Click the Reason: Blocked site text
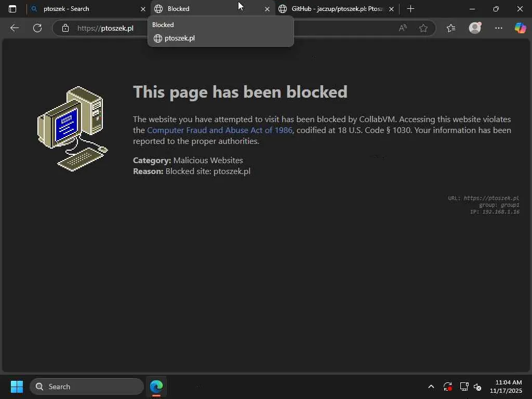Screen dimensions: 532x399 click(192, 171)
